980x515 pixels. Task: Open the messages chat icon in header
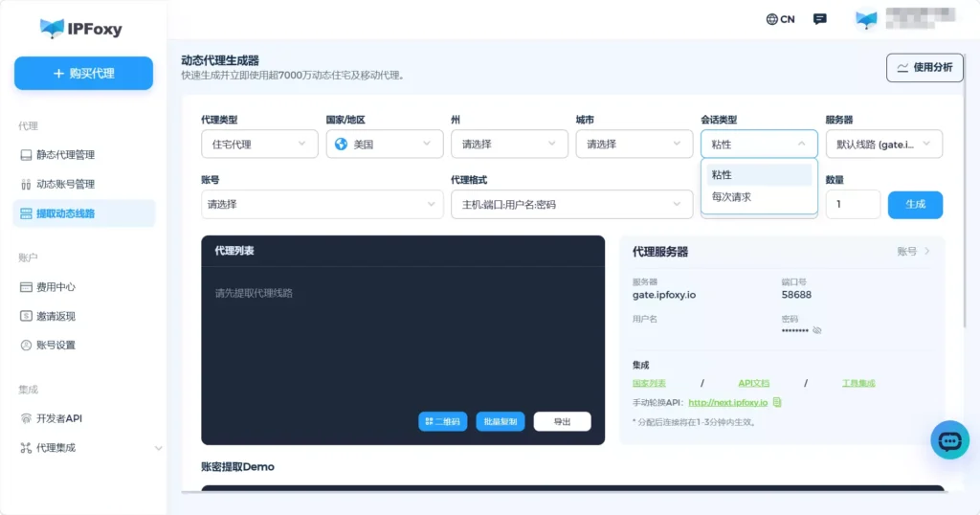(x=819, y=19)
